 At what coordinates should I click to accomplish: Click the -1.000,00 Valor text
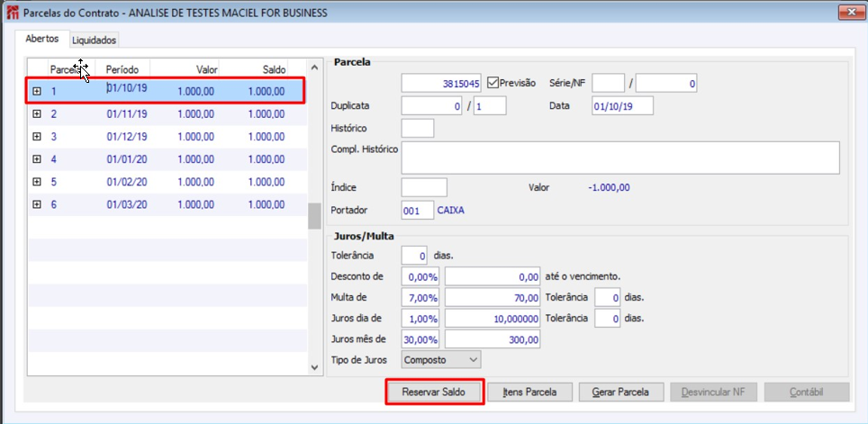click(x=609, y=187)
